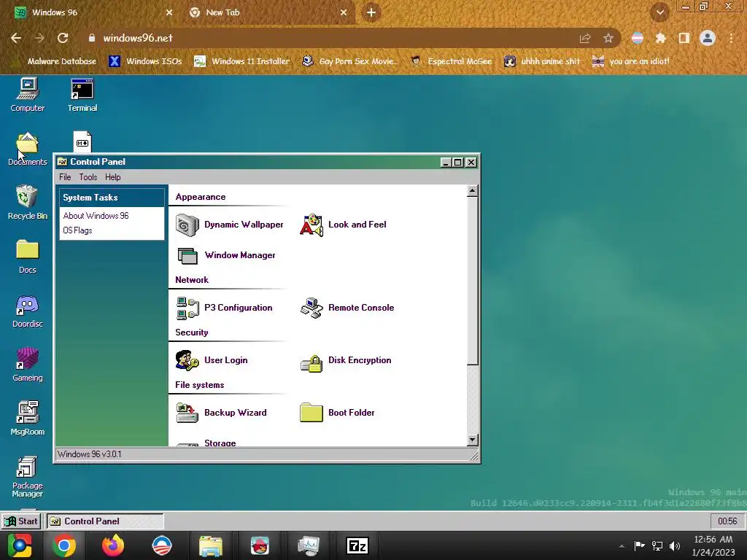Open Window Manager icon

coord(187,256)
